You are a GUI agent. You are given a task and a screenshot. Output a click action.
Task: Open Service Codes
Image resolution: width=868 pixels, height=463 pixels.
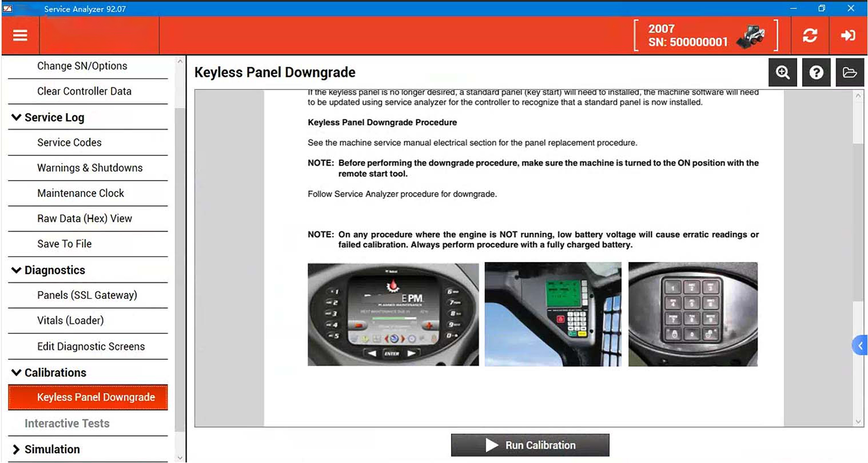click(x=88, y=142)
